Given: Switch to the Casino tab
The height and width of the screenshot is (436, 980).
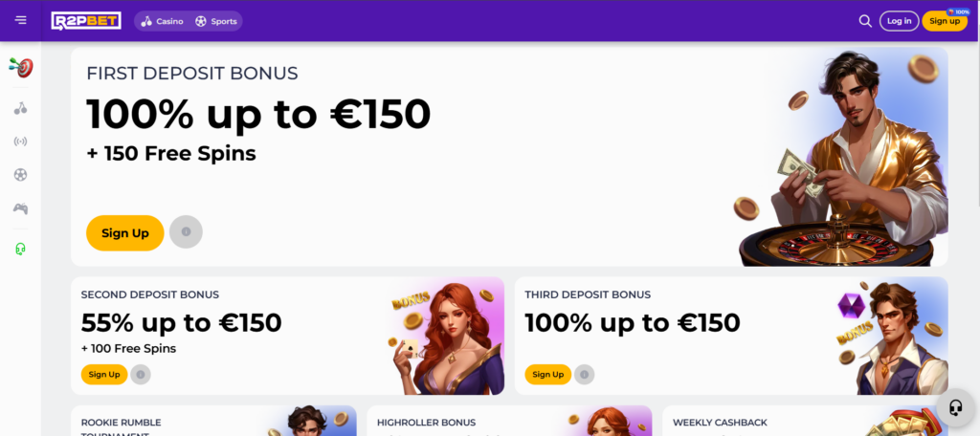Looking at the screenshot, I should click(x=161, y=20).
